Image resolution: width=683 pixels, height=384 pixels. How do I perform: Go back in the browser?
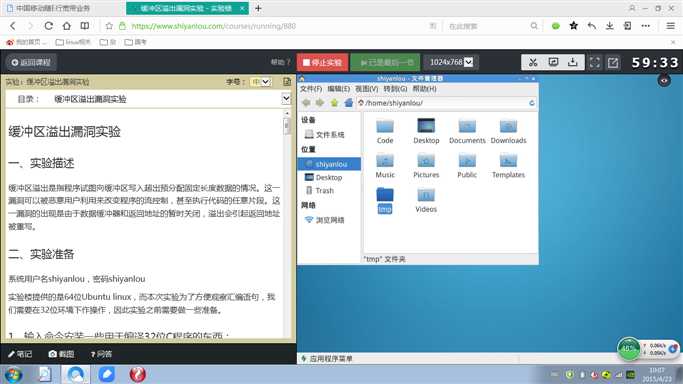tap(13, 26)
